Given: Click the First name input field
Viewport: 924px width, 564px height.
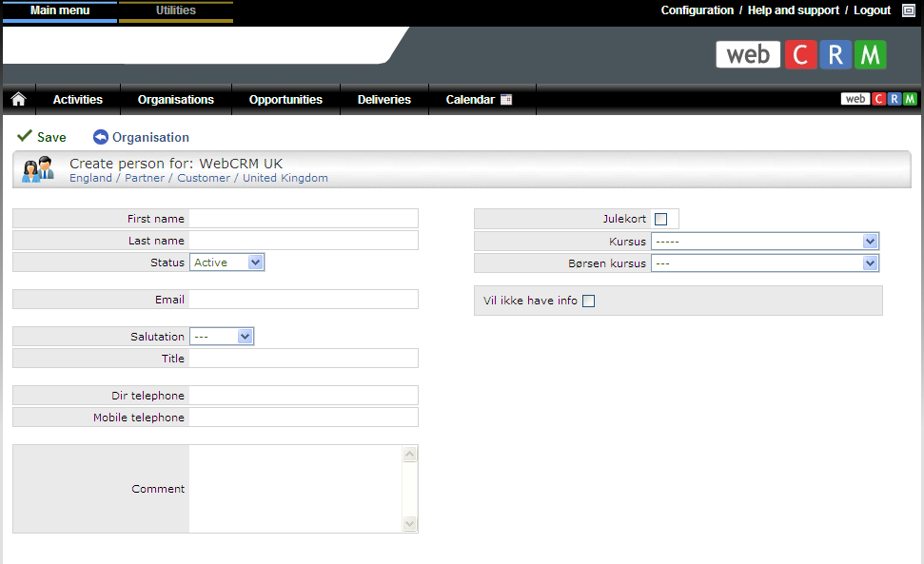Looking at the screenshot, I should pyautogui.click(x=304, y=219).
